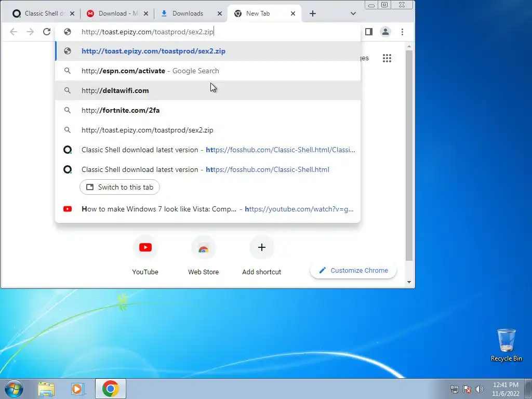Open the YouTube Windows 7 Vista video suggestion
The image size is (532, 399).
208,209
